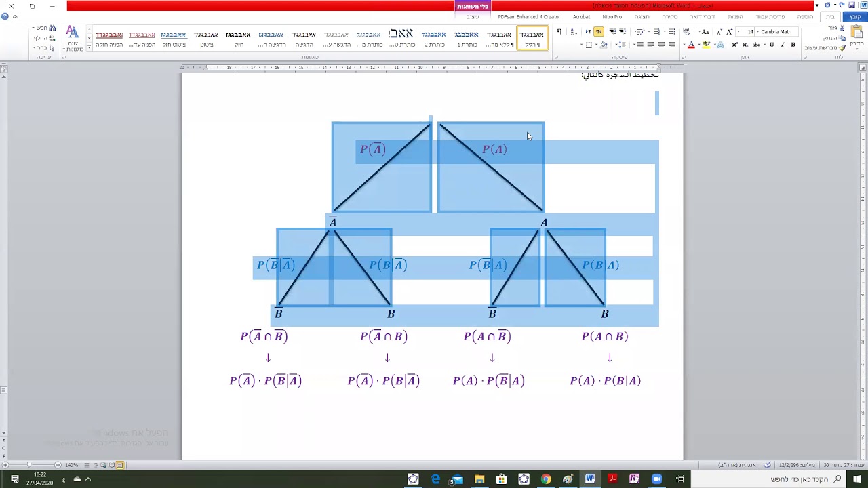Apply strikethrough with the abc icon
This screenshot has height=488, width=868.
tap(756, 45)
